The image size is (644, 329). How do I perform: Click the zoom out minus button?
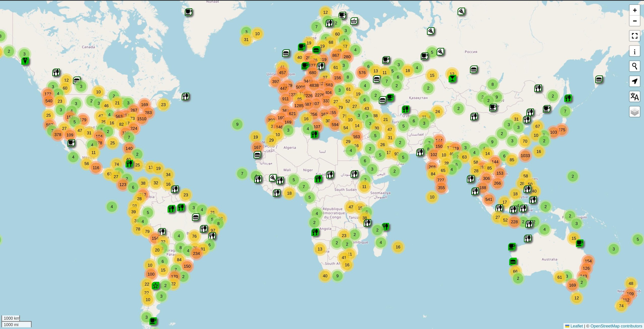[634, 21]
